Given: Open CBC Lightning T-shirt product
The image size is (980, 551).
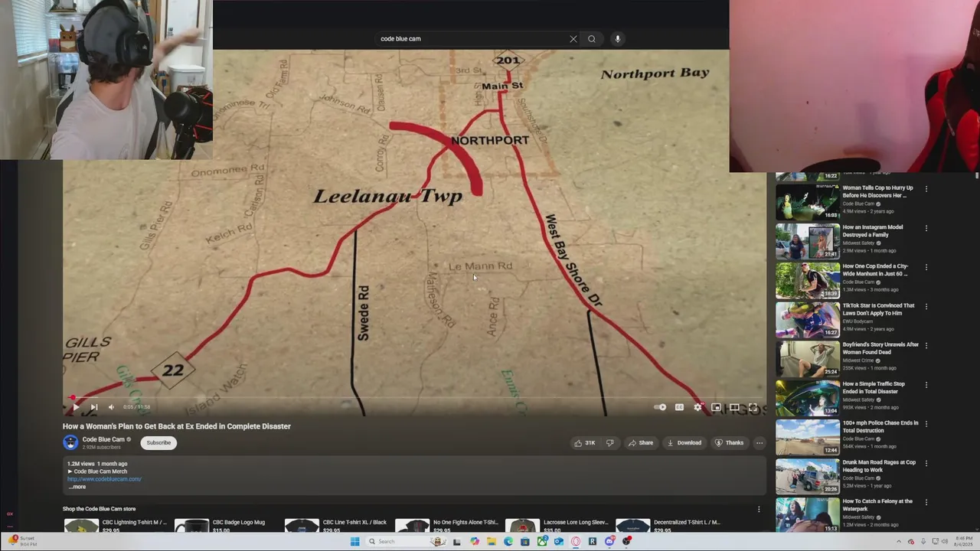Looking at the screenshot, I should (115, 525).
